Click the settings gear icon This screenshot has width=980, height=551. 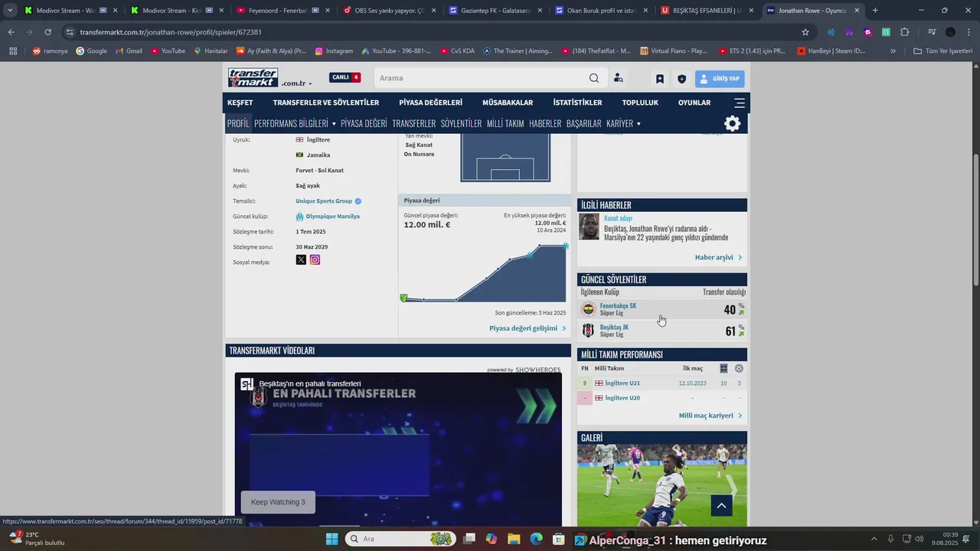point(732,124)
